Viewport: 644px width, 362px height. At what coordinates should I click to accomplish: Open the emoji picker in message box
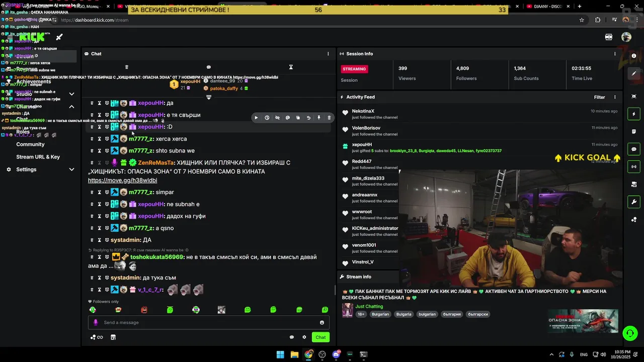pos(322,322)
